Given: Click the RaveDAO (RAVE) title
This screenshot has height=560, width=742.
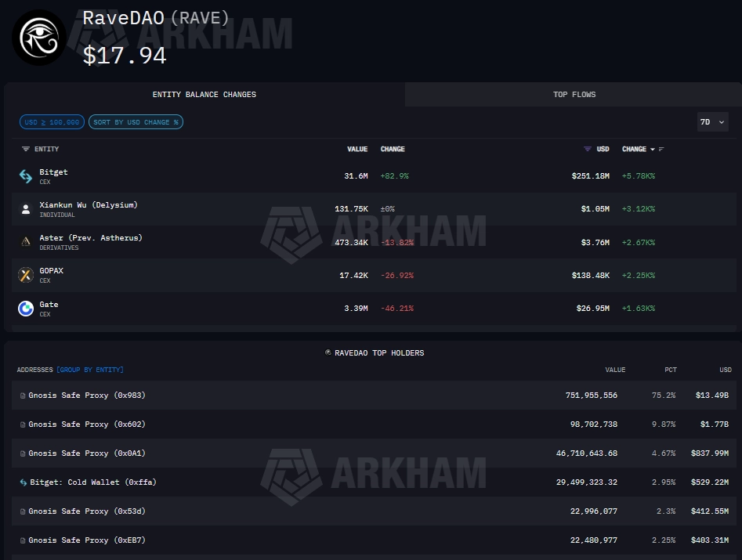Looking at the screenshot, I should tap(156, 18).
